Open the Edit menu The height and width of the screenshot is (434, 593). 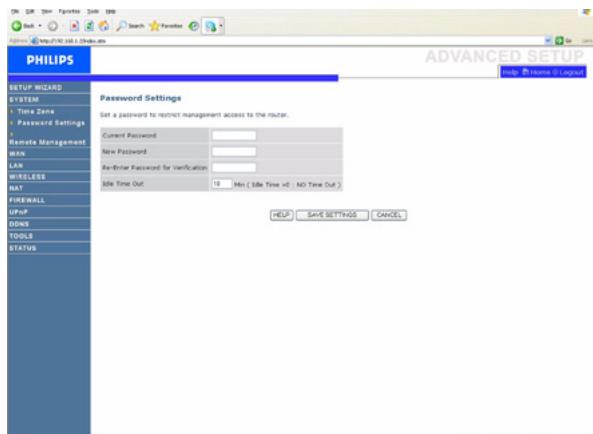pyautogui.click(x=29, y=11)
